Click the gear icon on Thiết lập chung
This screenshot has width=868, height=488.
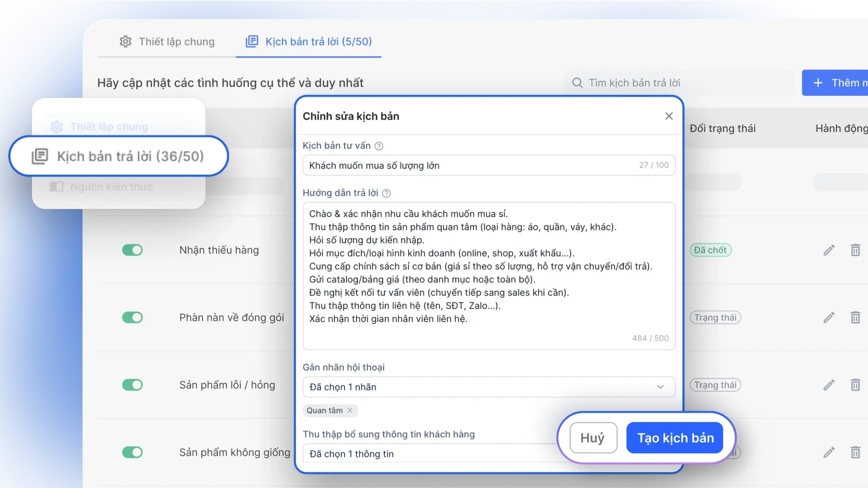tap(57, 127)
